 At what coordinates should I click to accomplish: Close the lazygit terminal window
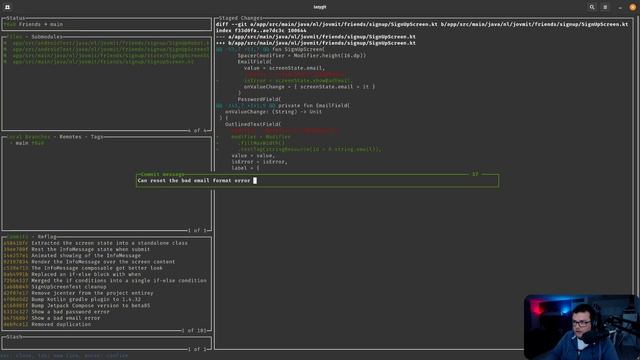click(x=633, y=7)
